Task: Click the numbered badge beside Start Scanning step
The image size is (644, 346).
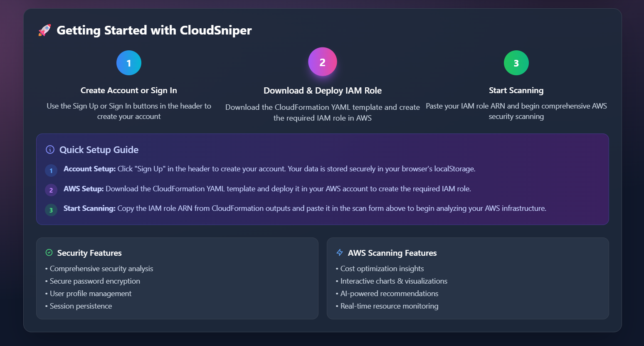Action: [51, 210]
